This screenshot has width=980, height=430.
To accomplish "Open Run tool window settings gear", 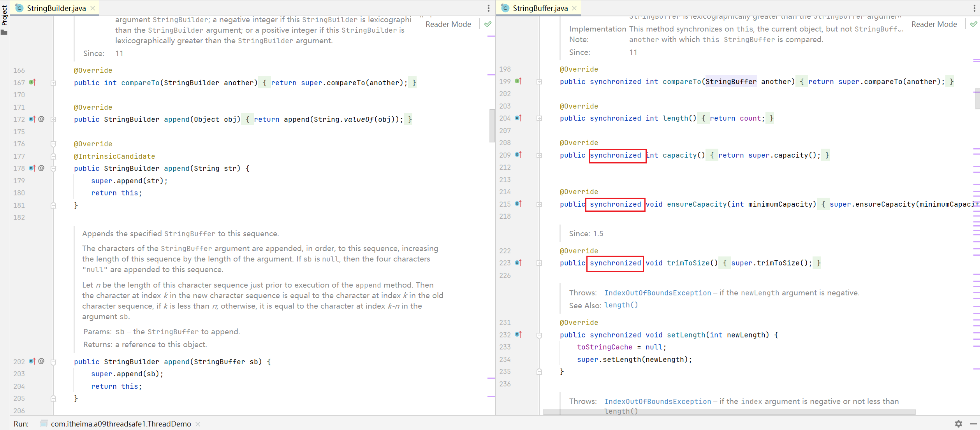I will coord(959,424).
